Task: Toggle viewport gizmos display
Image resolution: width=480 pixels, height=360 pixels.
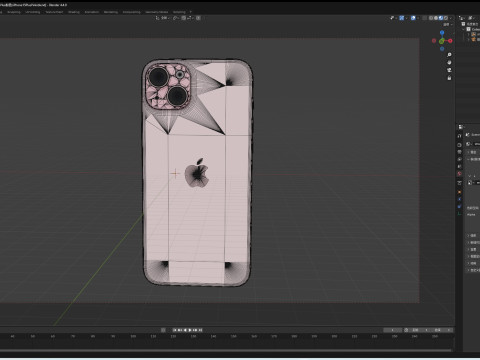Action: point(402,18)
